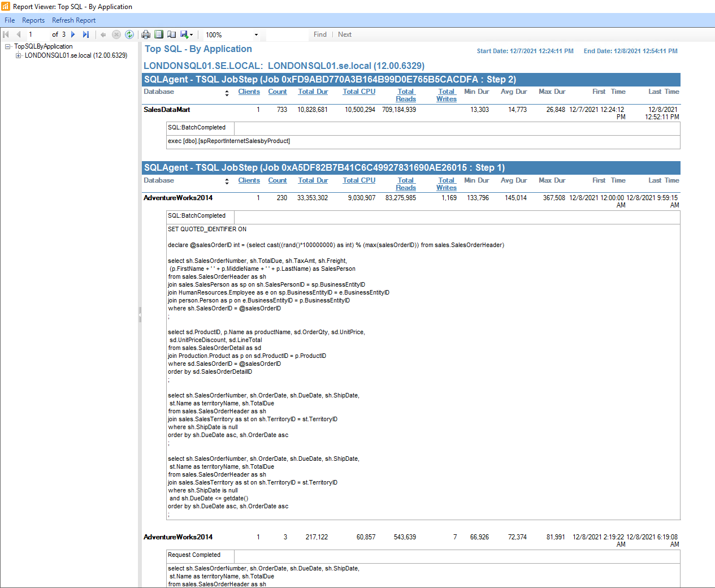Sort by Clients in Step 2 table
Viewport: 715px width, 588px height.
[x=249, y=92]
